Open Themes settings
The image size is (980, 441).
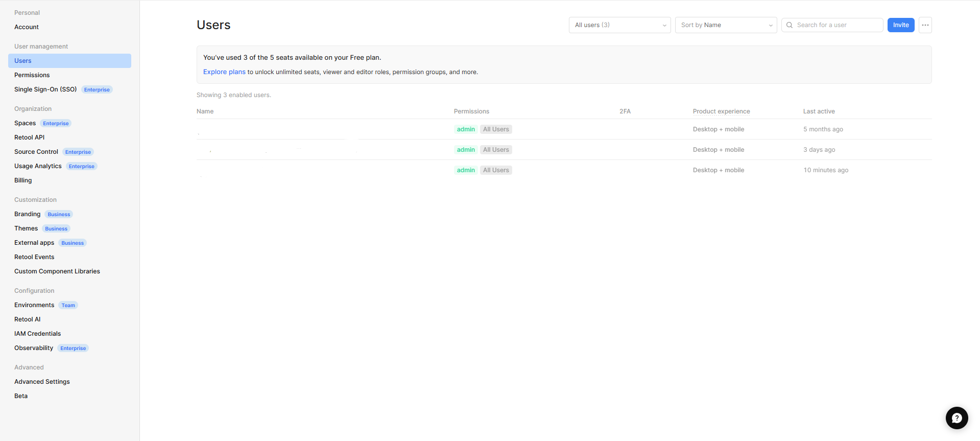pos(26,228)
